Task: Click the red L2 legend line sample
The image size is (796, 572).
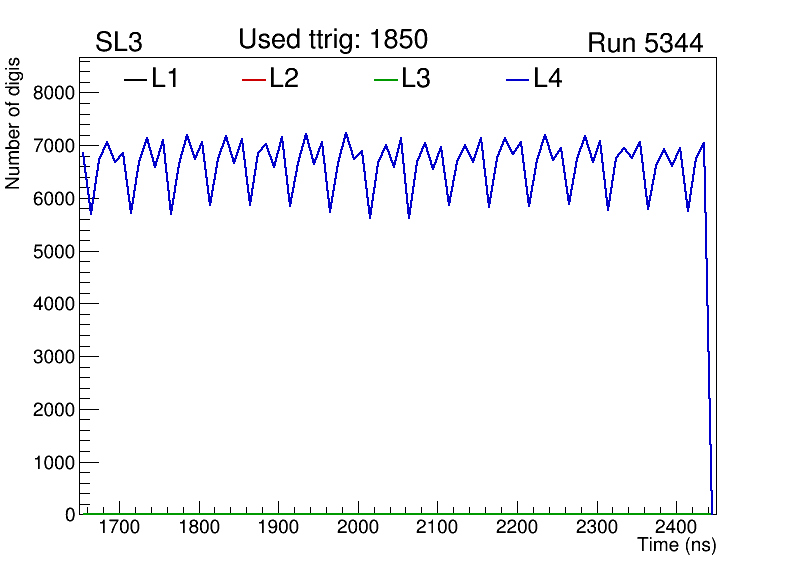Action: [254, 80]
